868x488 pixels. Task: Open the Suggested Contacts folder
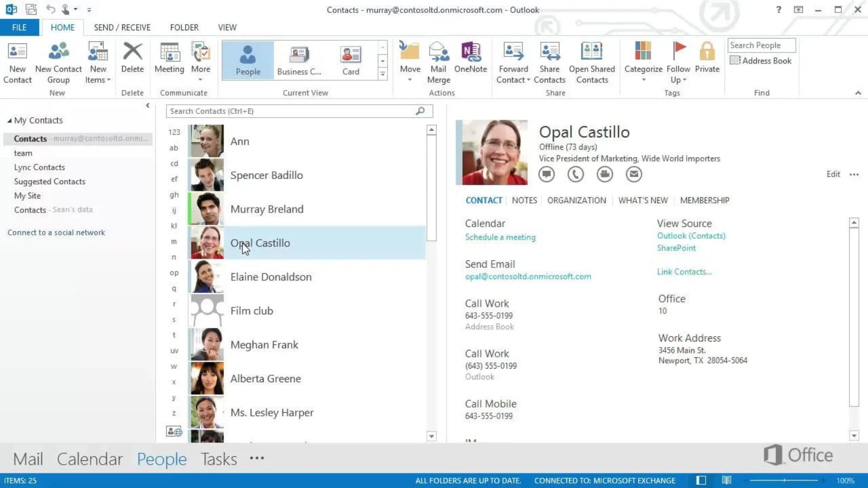click(x=50, y=182)
